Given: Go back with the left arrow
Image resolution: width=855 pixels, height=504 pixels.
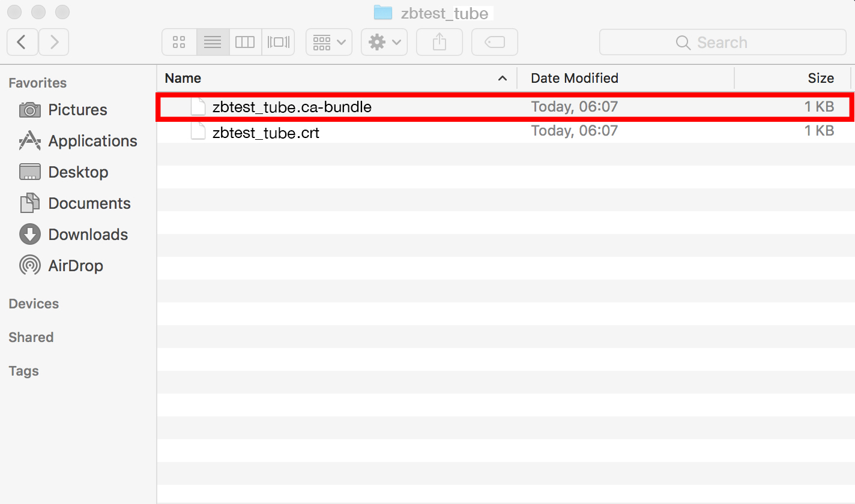Looking at the screenshot, I should point(22,42).
